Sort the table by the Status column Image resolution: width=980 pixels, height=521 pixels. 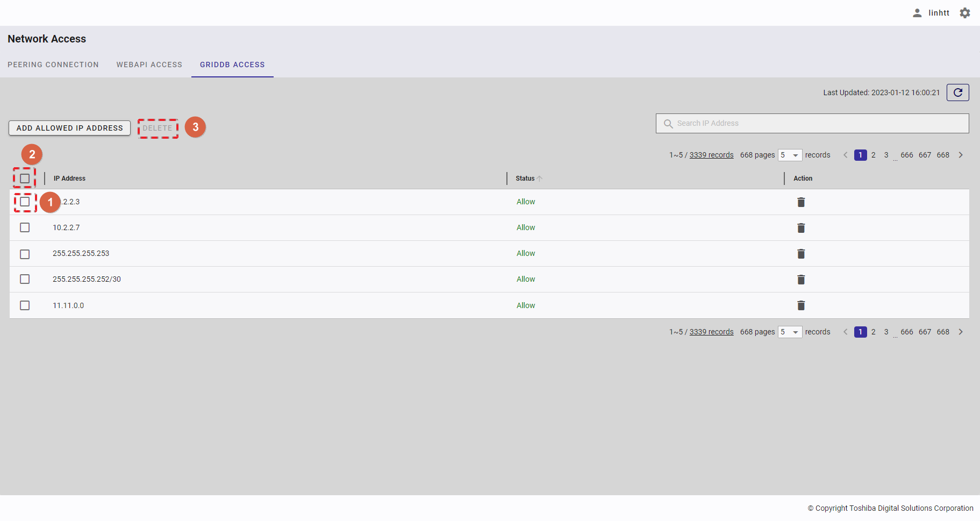[x=525, y=179]
